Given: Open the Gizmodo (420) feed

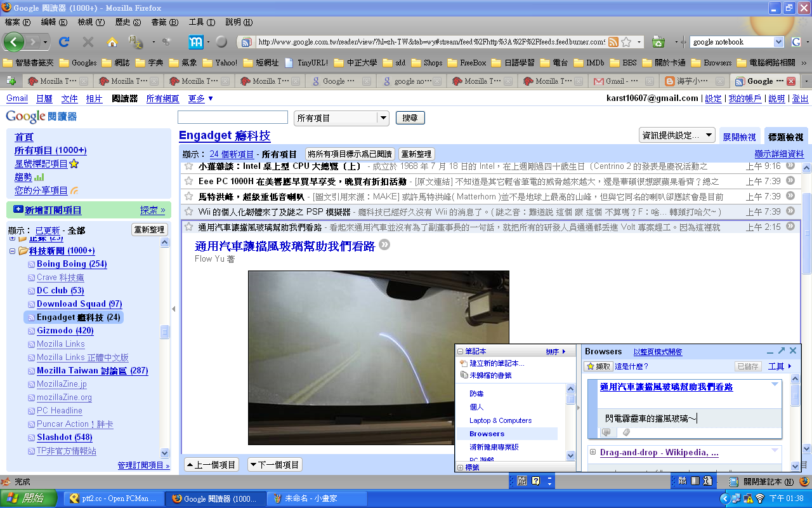Looking at the screenshot, I should coord(65,331).
